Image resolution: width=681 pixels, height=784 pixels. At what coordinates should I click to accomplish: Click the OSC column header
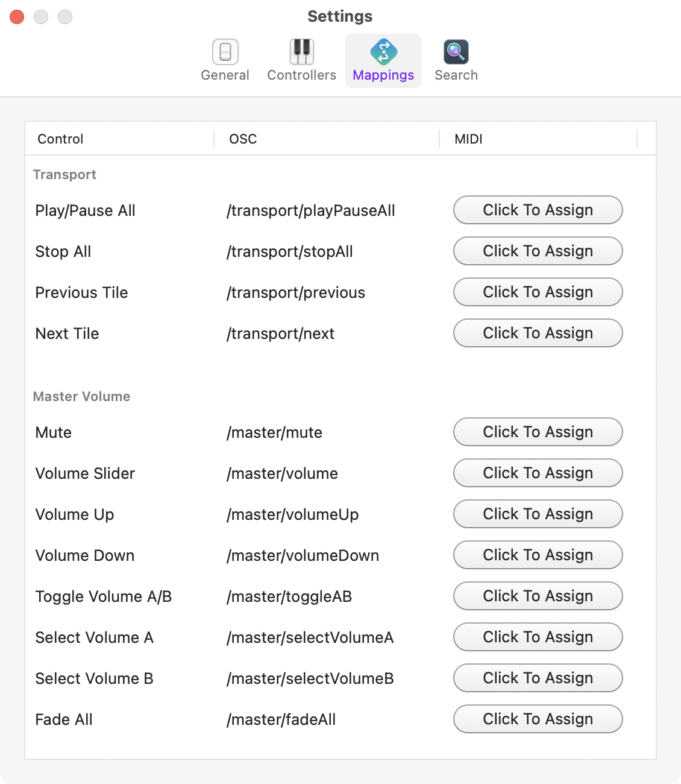click(x=327, y=139)
